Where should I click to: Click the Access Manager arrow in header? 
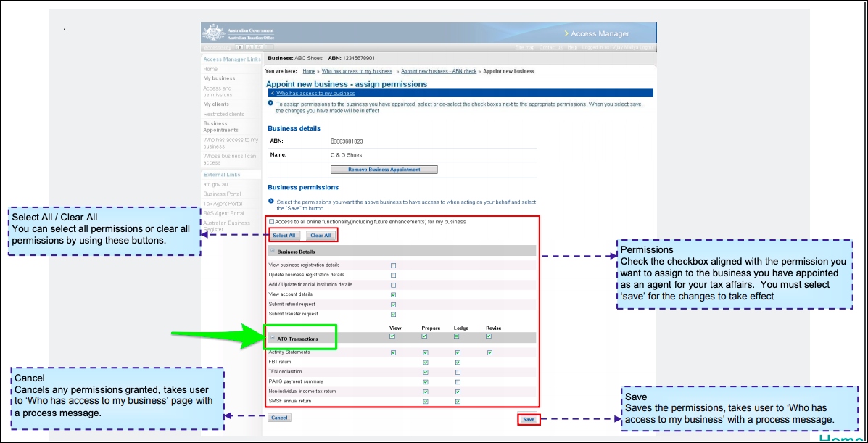566,34
